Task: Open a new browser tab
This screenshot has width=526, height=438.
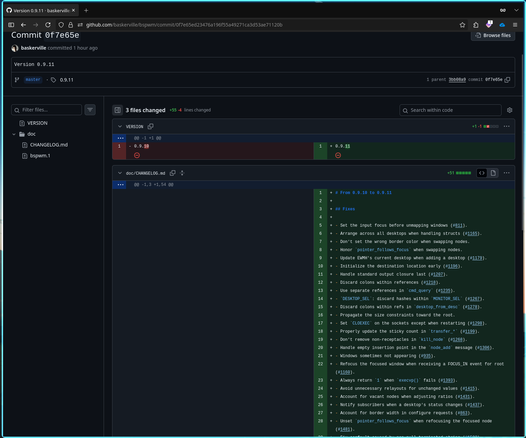Action: 86,10
